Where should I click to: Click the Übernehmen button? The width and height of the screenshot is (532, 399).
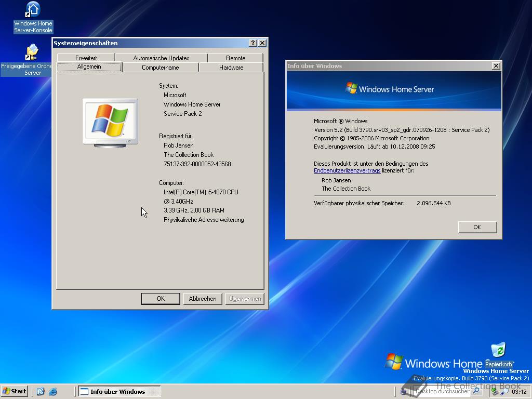245,299
